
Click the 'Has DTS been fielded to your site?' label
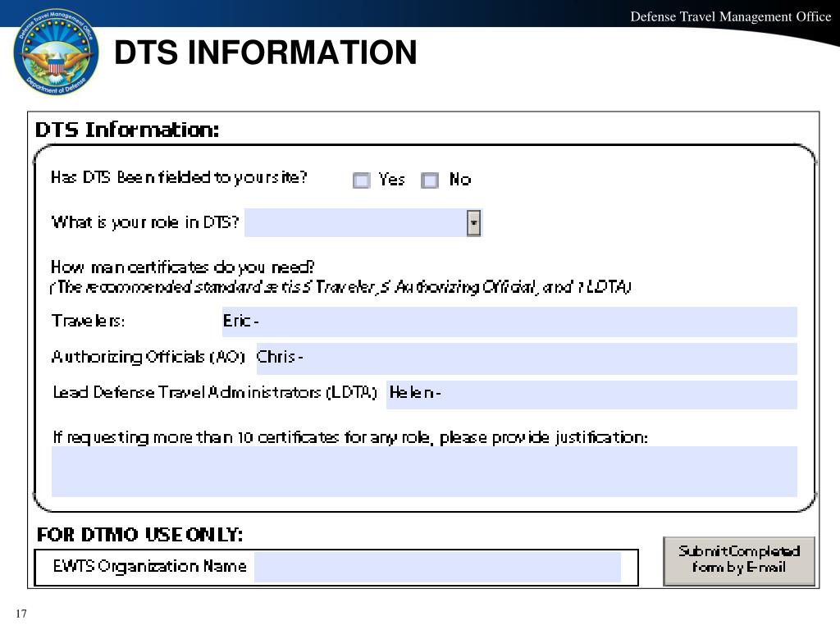(x=179, y=177)
